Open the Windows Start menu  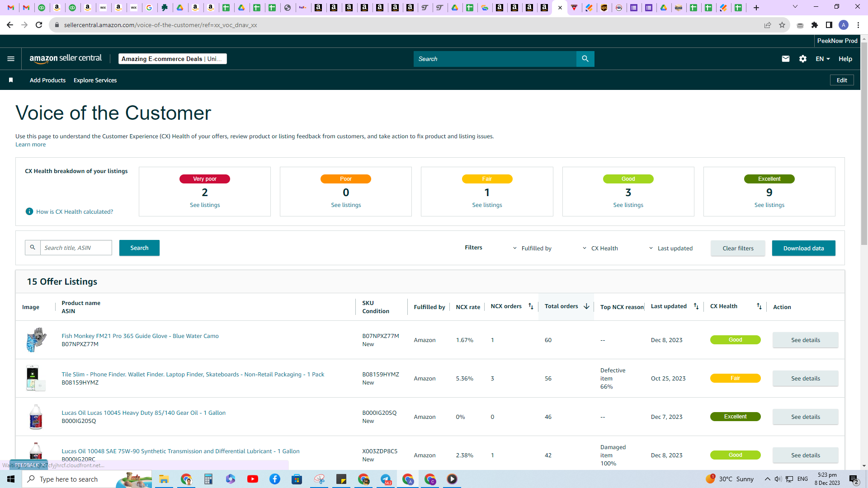(11, 479)
